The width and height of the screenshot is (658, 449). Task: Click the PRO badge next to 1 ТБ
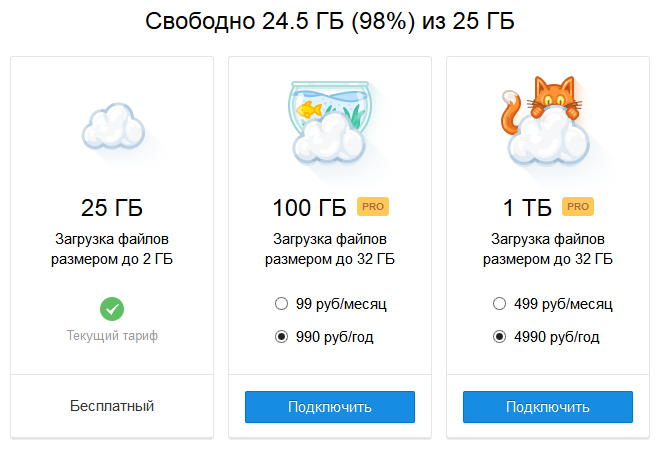coord(580,207)
